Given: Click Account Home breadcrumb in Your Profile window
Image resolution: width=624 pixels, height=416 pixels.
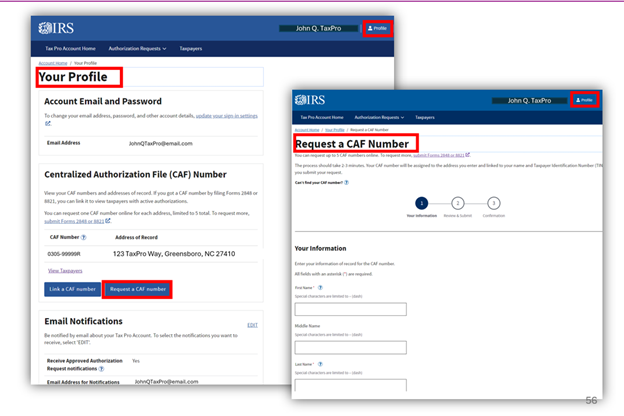Looking at the screenshot, I should (53, 63).
